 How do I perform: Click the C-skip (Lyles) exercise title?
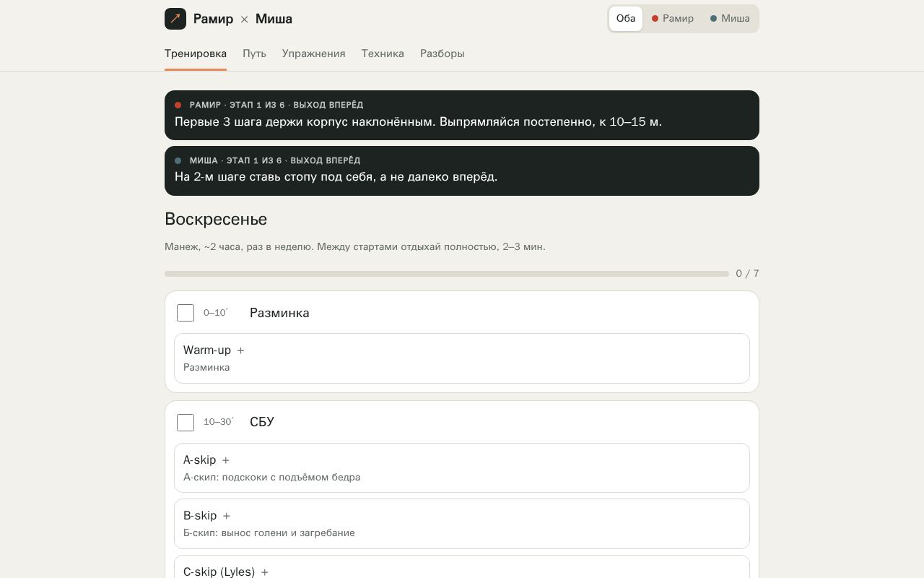click(219, 572)
